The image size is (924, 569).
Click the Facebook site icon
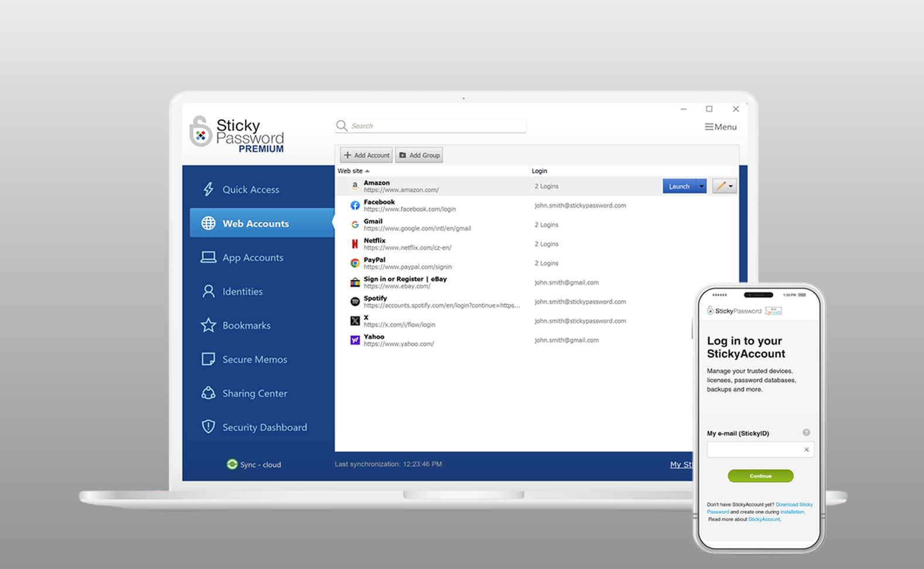click(354, 205)
